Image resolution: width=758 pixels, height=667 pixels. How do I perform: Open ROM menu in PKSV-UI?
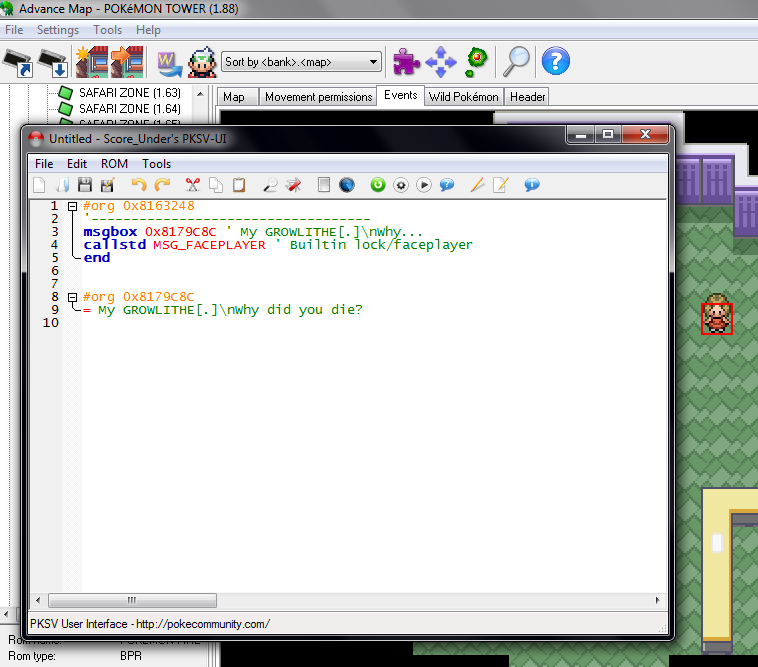tap(114, 164)
